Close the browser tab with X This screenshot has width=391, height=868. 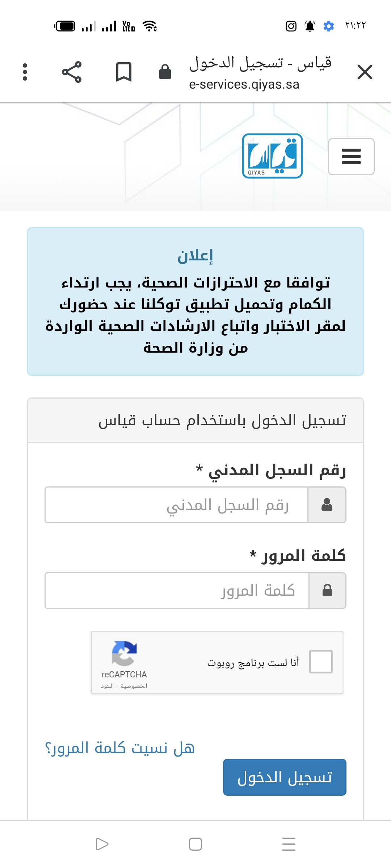[x=365, y=72]
